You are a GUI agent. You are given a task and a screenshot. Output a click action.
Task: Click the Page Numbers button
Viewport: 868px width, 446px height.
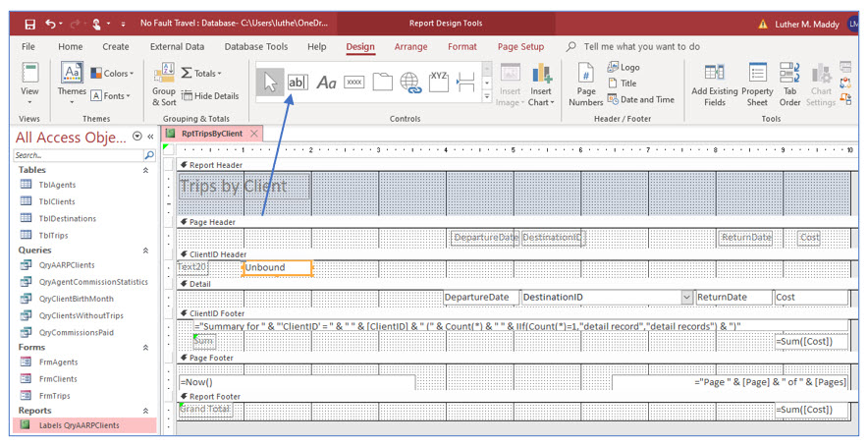click(585, 84)
